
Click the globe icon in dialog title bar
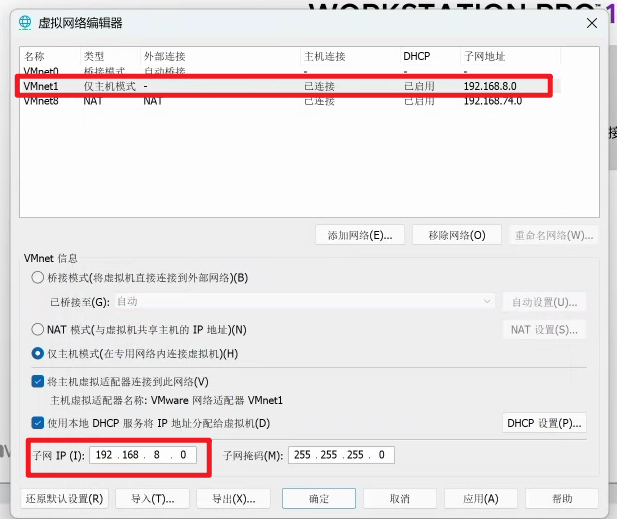25,23
